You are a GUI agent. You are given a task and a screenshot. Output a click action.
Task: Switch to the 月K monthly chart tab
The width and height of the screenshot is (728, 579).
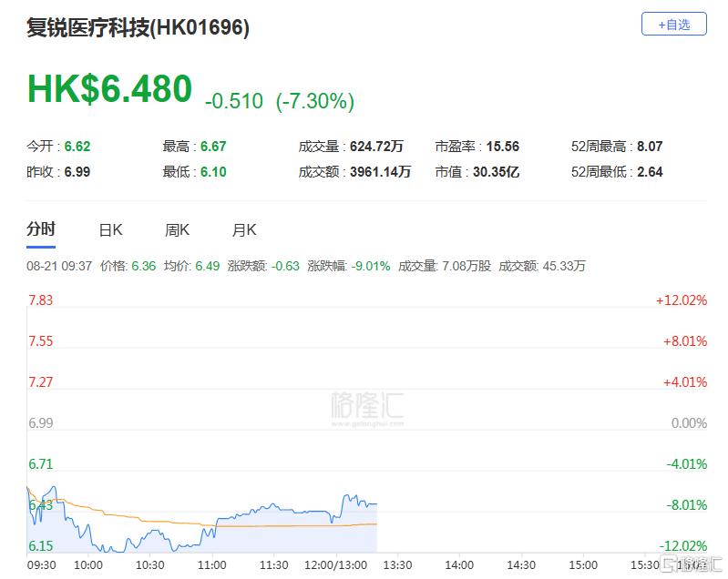[244, 230]
